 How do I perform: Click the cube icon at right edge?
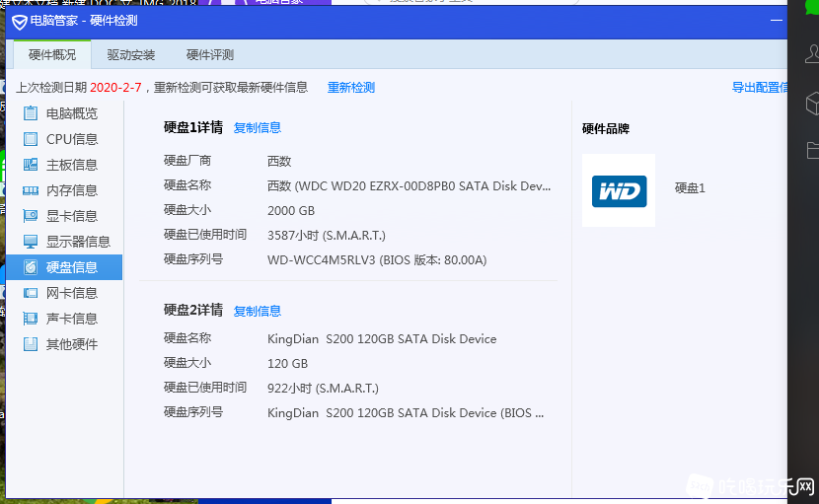(x=812, y=104)
